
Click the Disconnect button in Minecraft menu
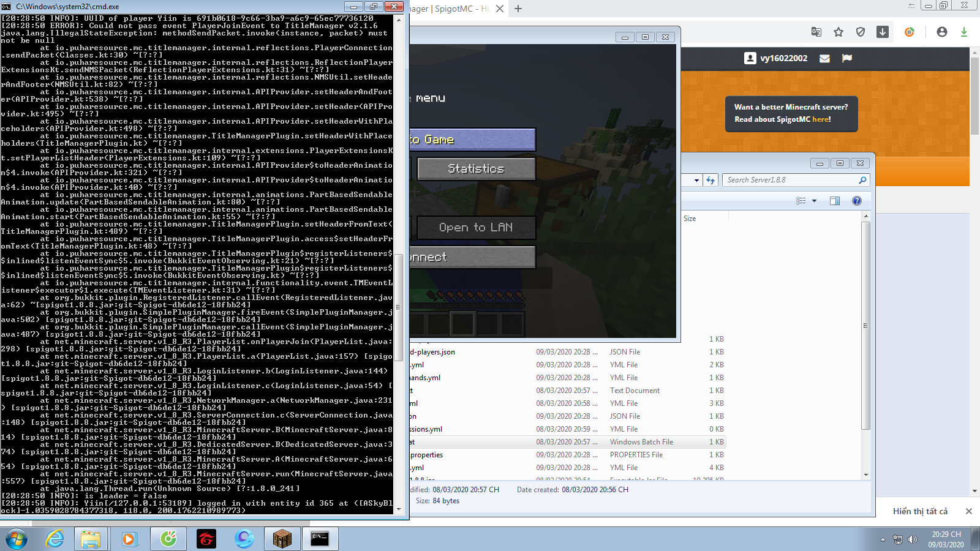472,257
